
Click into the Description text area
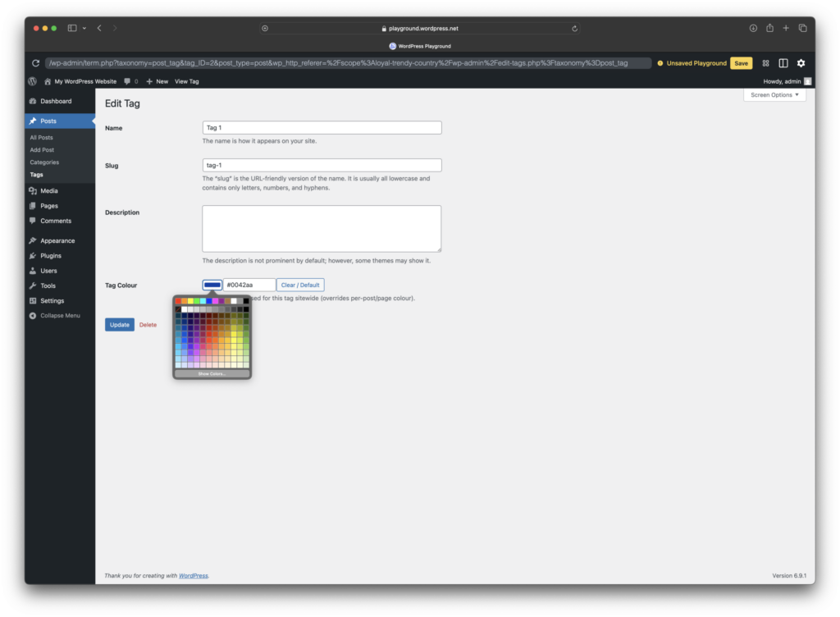point(322,228)
